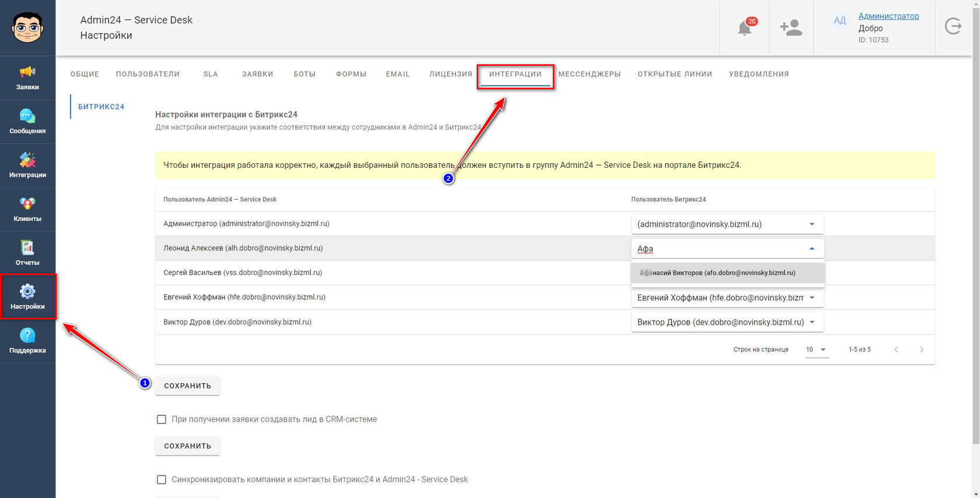This screenshot has height=498, width=980.
Task: Click the notifications bell icon
Action: pyautogui.click(x=745, y=27)
